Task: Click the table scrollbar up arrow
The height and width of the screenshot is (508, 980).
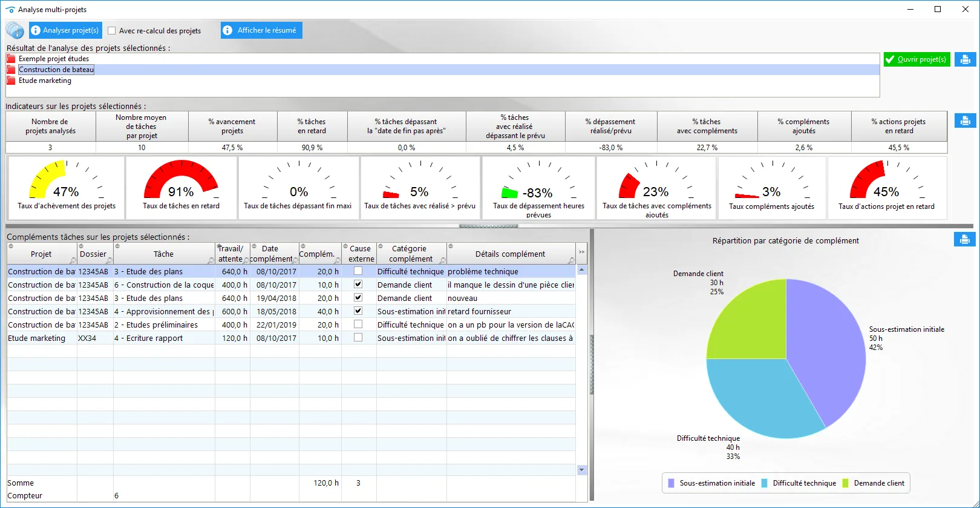Action: point(582,270)
